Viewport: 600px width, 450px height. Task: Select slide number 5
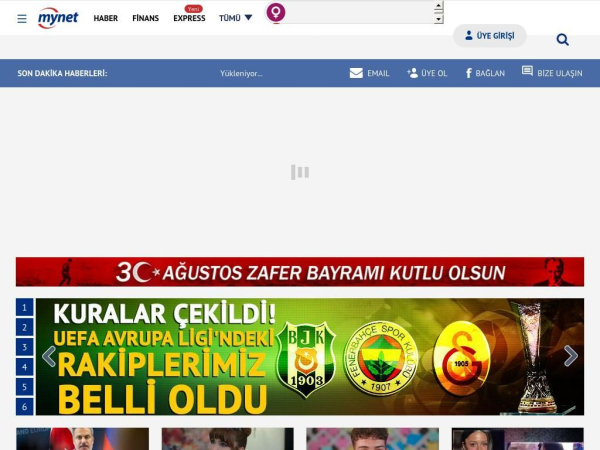pos(24,387)
